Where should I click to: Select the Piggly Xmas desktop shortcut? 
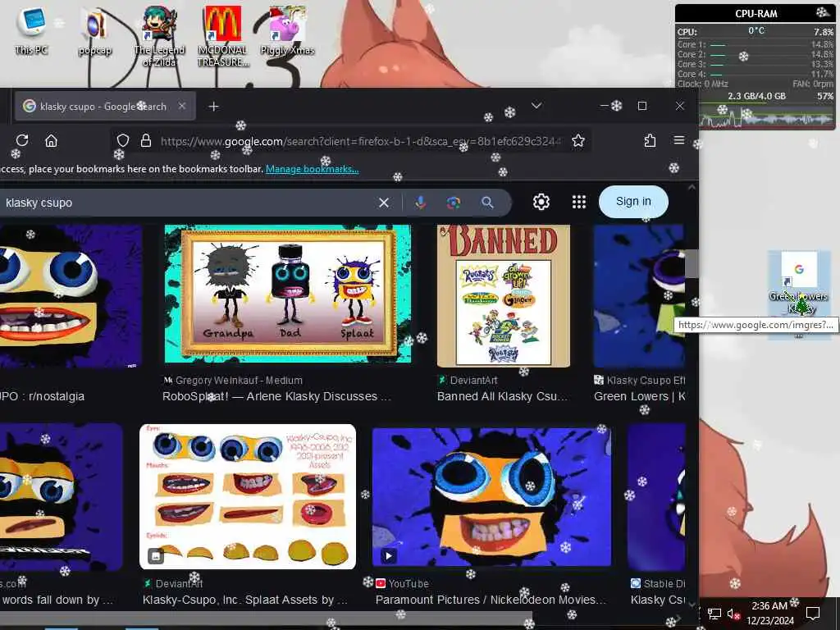click(287, 32)
